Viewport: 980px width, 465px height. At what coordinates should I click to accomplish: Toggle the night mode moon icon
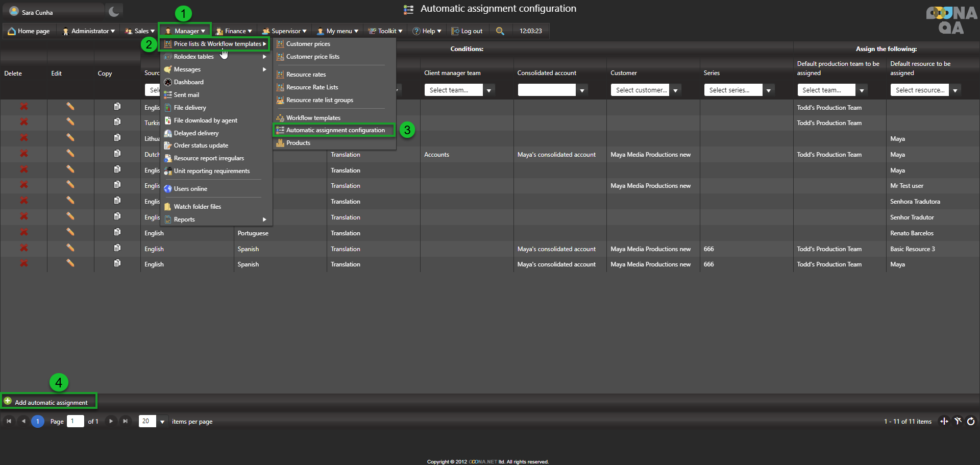pos(114,12)
